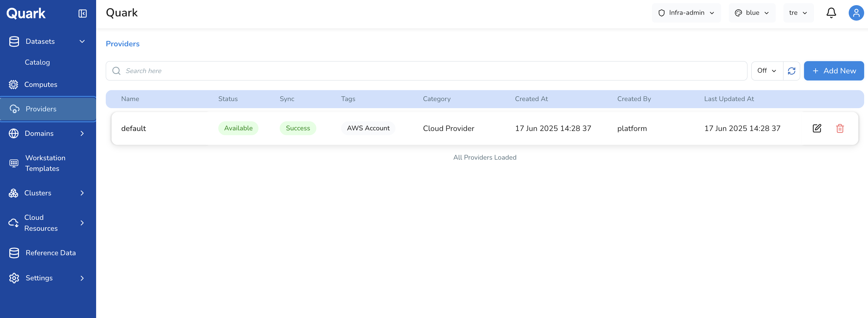Click the AWS Account tag
Image resolution: width=868 pixels, height=318 pixels.
click(368, 128)
